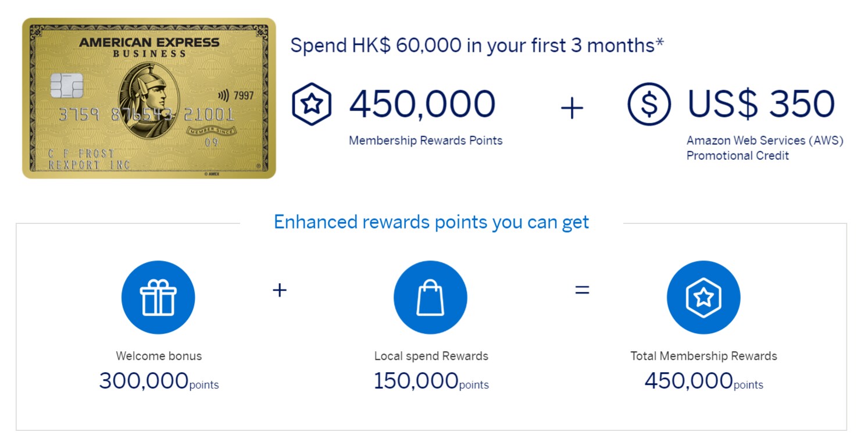Click the 'Welcome bonus' label
868x439 pixels.
pos(159,356)
